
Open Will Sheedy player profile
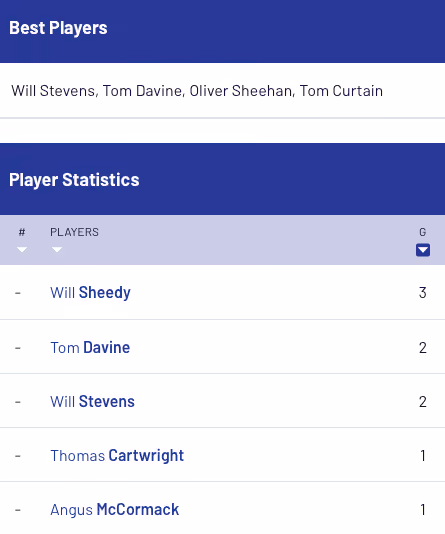tap(91, 293)
